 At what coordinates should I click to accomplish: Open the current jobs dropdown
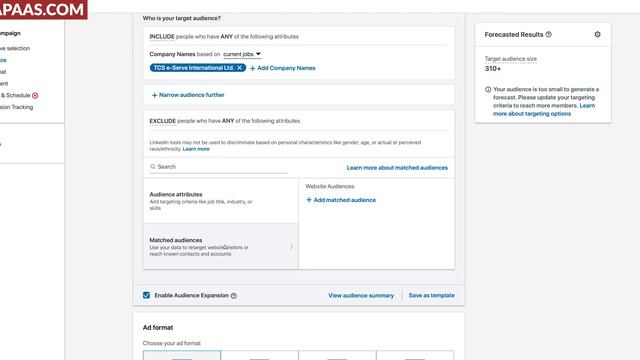point(242,54)
